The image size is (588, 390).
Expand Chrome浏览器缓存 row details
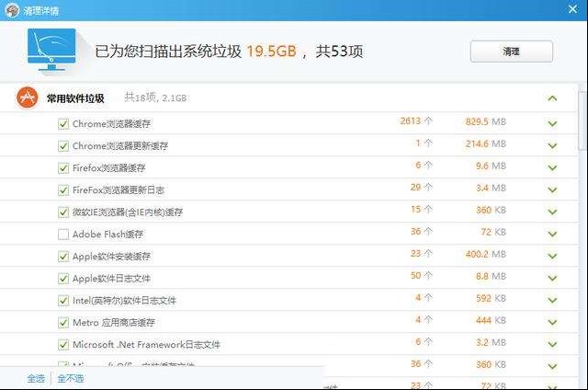(552, 123)
